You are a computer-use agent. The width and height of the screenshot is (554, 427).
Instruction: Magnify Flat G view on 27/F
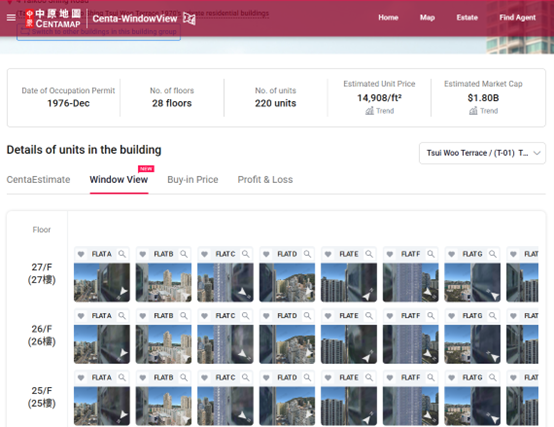click(493, 254)
